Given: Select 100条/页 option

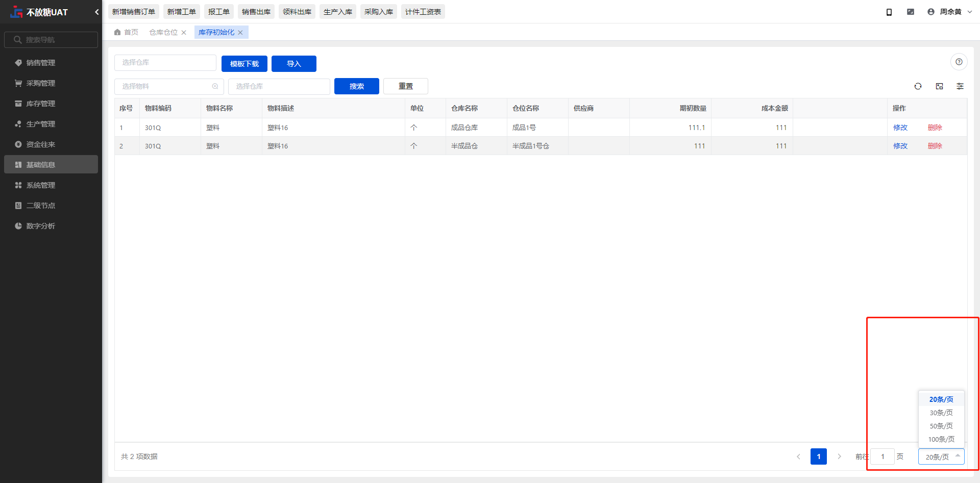Looking at the screenshot, I should pyautogui.click(x=941, y=439).
